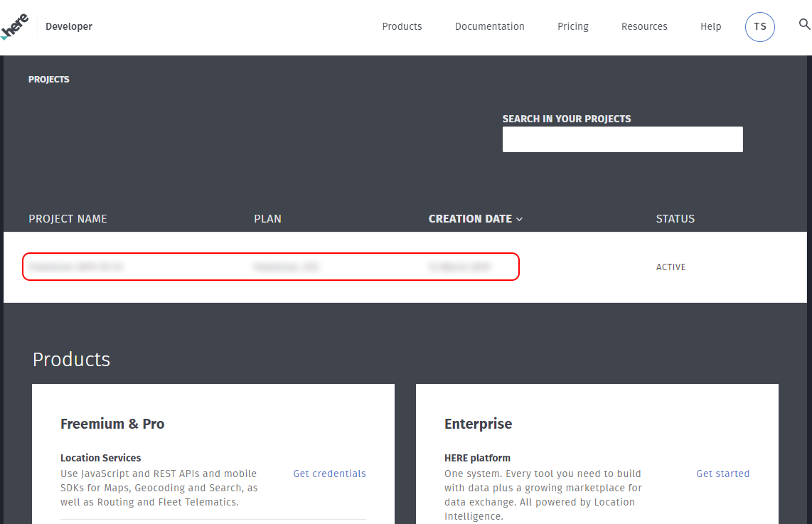Open the Products menu
Image resolution: width=812 pixels, height=524 pixels.
pos(402,27)
